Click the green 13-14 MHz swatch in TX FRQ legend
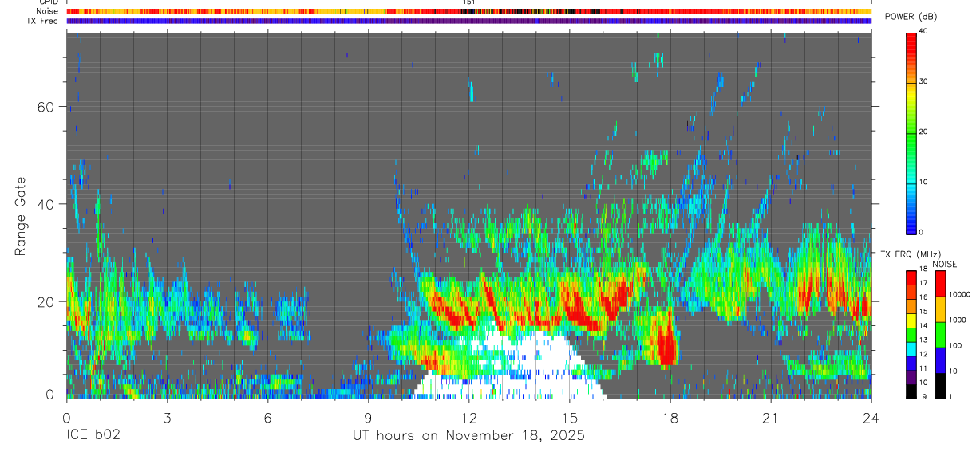The height and width of the screenshot is (452, 980). coord(911,335)
